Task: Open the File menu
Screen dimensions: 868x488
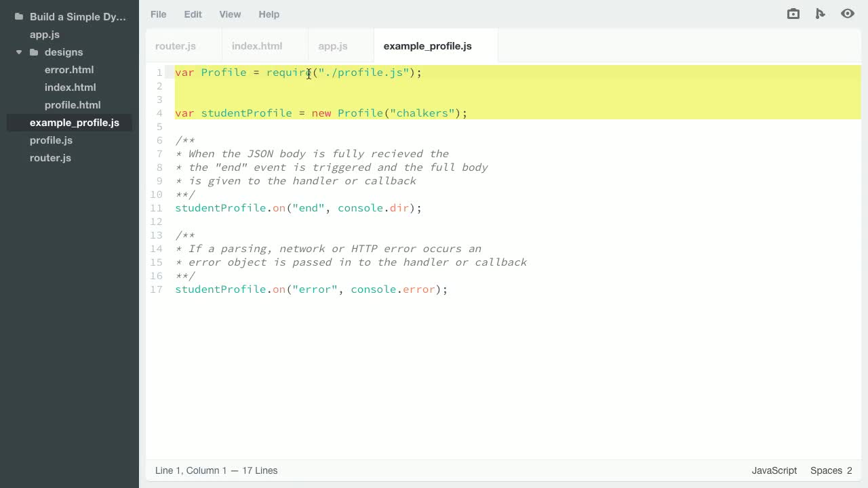Action: [x=158, y=14]
